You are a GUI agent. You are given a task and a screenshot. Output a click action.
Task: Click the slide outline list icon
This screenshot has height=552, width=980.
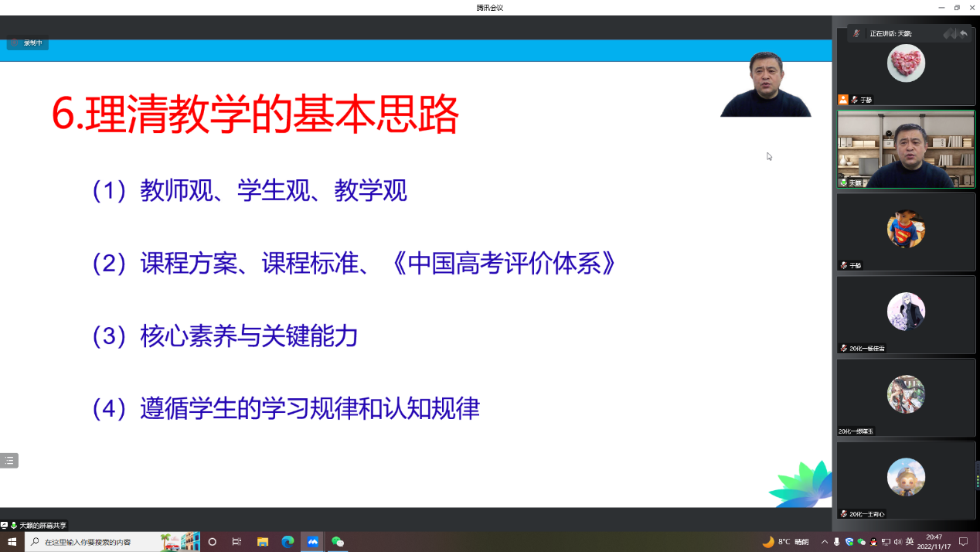pyautogui.click(x=9, y=461)
